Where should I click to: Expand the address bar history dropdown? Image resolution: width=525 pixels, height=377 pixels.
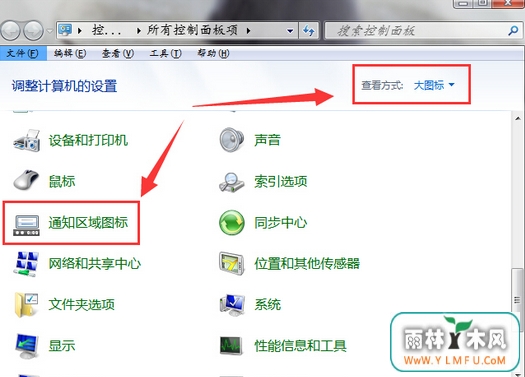click(290, 31)
